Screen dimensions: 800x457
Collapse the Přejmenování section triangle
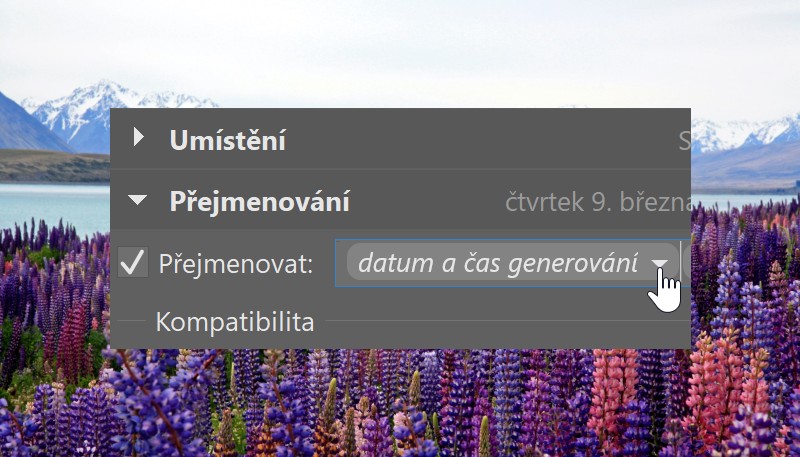click(x=138, y=200)
